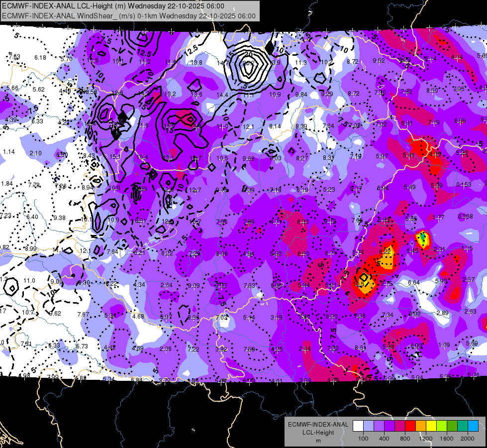Choose the dark green legend swatch
487x448 pixels.
pos(452,426)
